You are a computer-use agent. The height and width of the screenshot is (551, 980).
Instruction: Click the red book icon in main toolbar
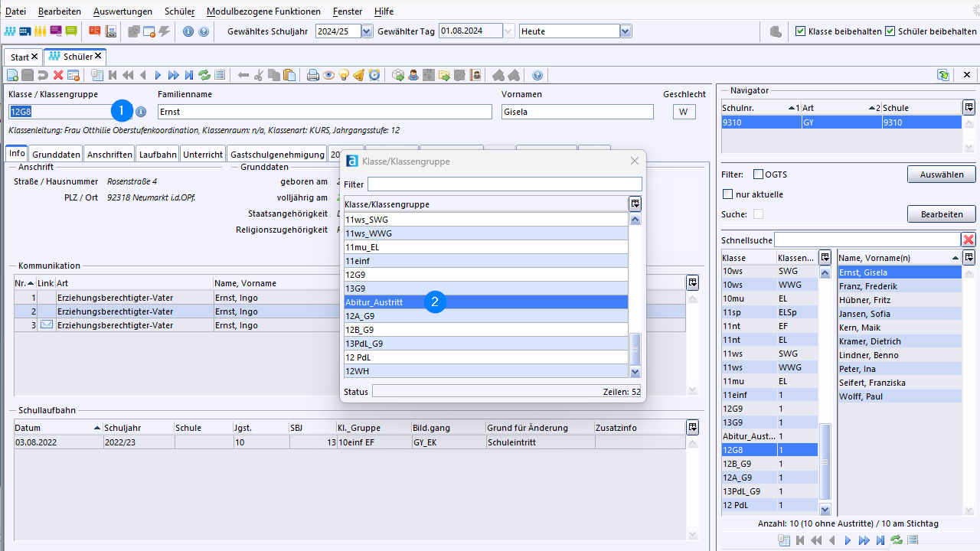point(95,31)
